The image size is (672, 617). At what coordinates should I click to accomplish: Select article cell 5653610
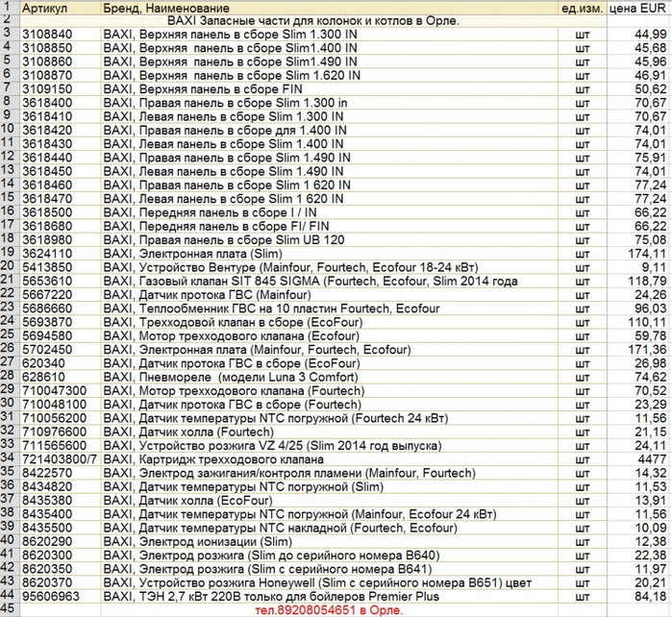[61, 281]
